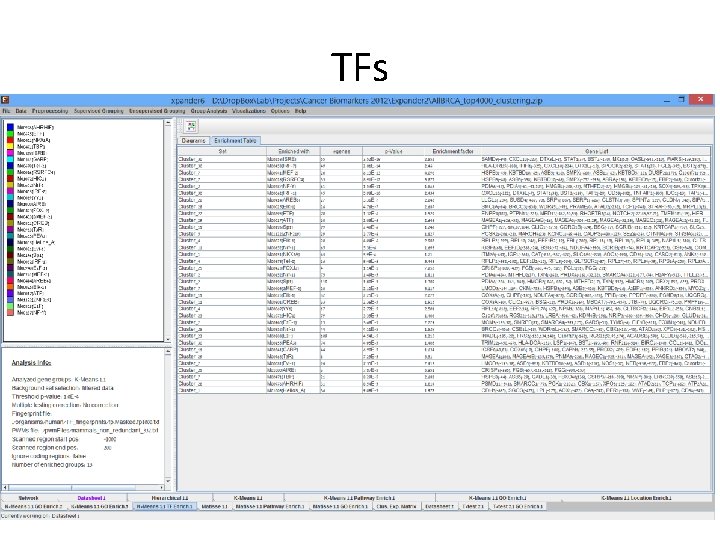Open the Preprocessing menu
Viewport: 720px width, 540px height.
[50, 111]
